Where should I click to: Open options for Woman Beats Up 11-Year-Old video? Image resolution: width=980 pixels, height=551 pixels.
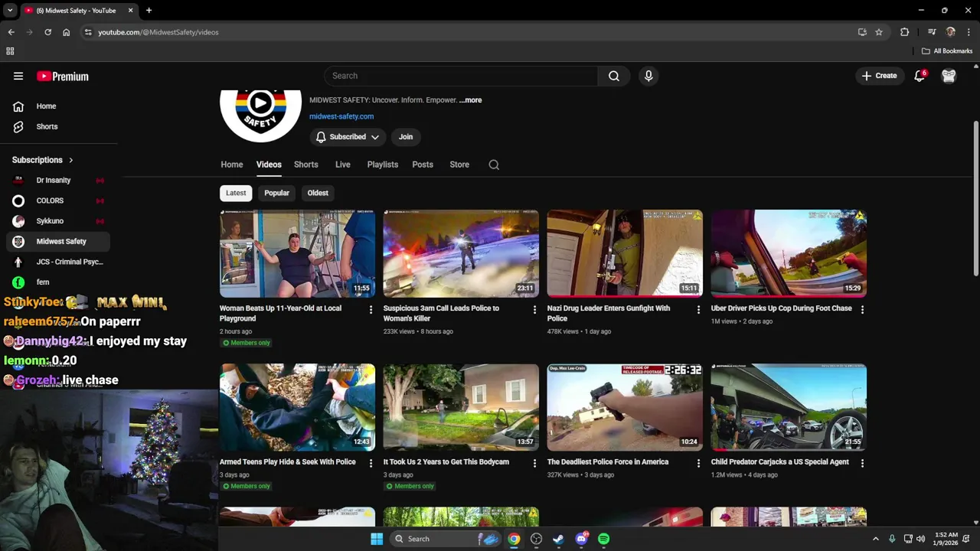(x=371, y=309)
